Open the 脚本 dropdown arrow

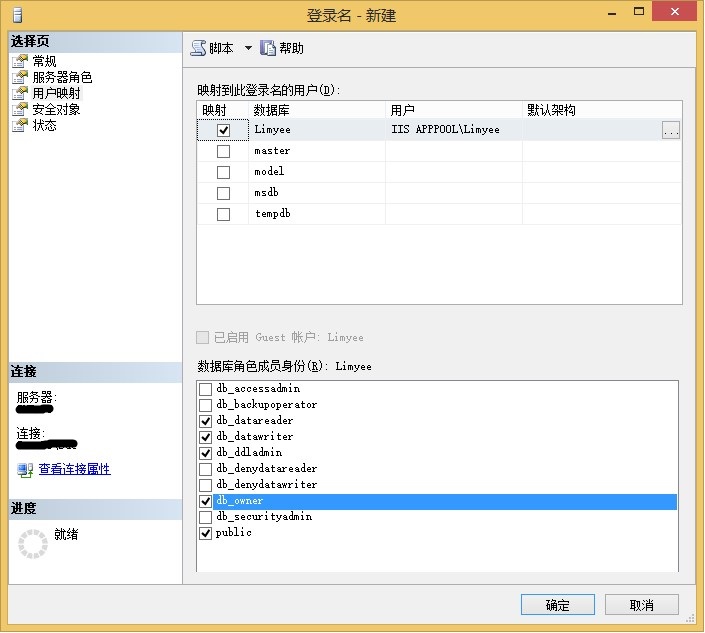tap(248, 48)
